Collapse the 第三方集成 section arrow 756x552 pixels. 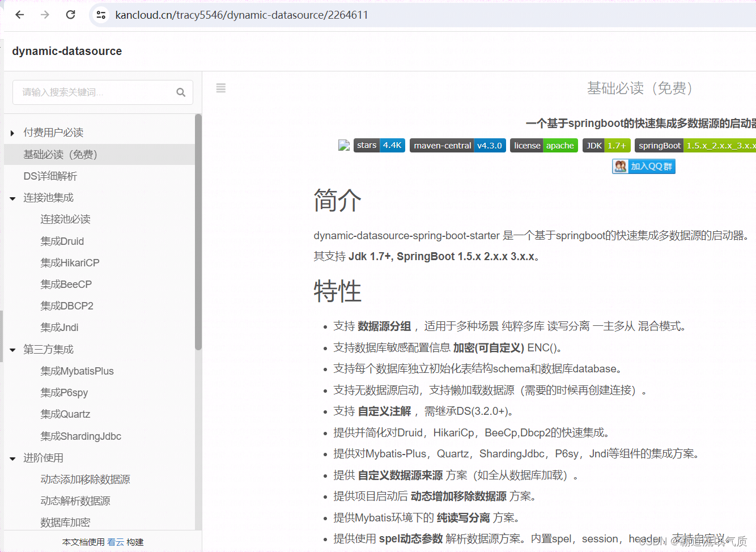[12, 350]
